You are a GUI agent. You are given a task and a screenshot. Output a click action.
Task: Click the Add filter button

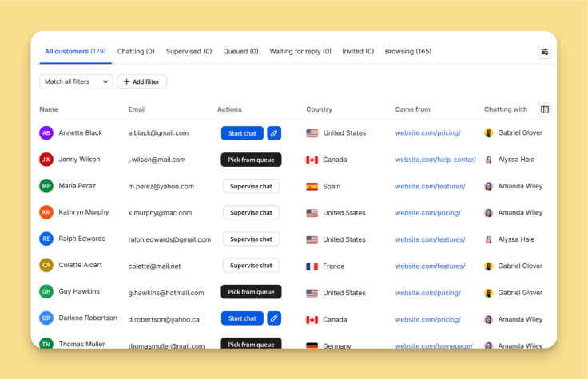(x=141, y=81)
